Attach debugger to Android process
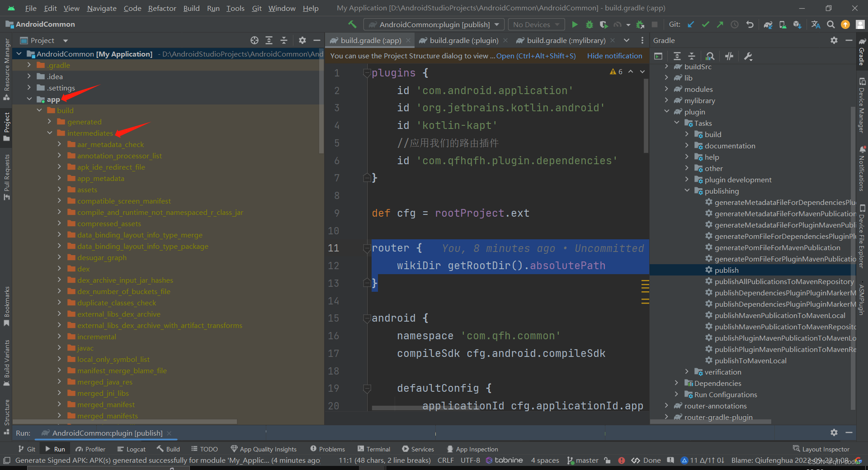The height and width of the screenshot is (470, 868). [640, 24]
